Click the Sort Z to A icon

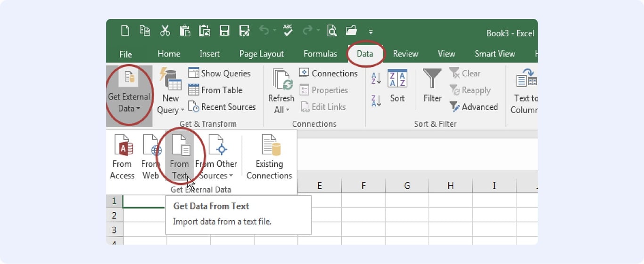pos(376,101)
